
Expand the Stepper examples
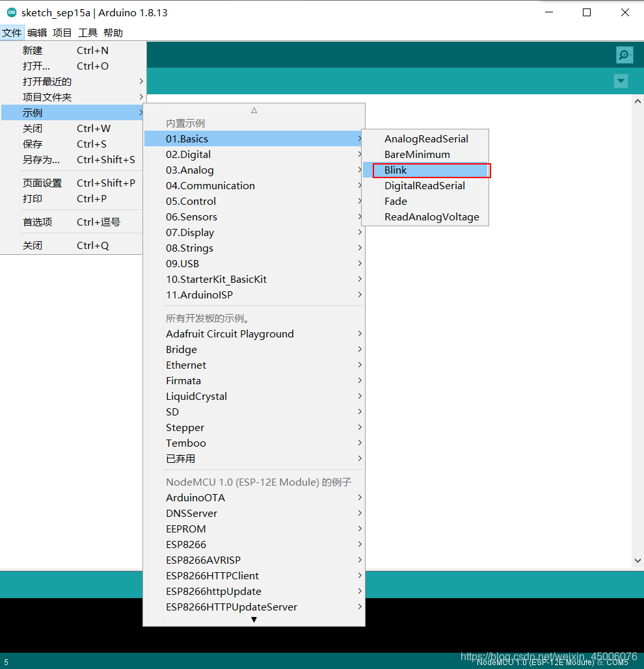254,428
